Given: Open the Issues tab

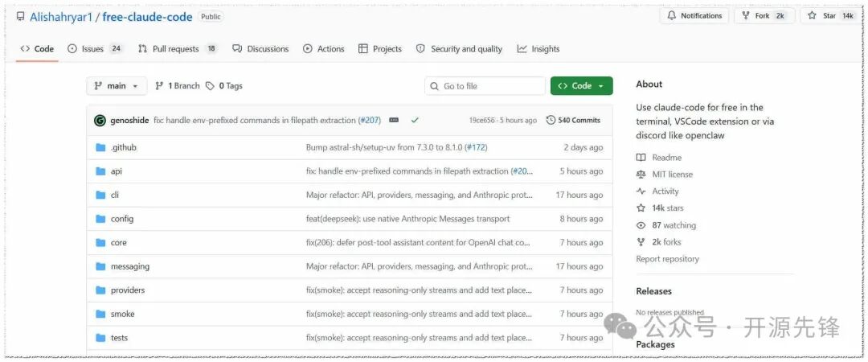Looking at the screenshot, I should (x=95, y=49).
